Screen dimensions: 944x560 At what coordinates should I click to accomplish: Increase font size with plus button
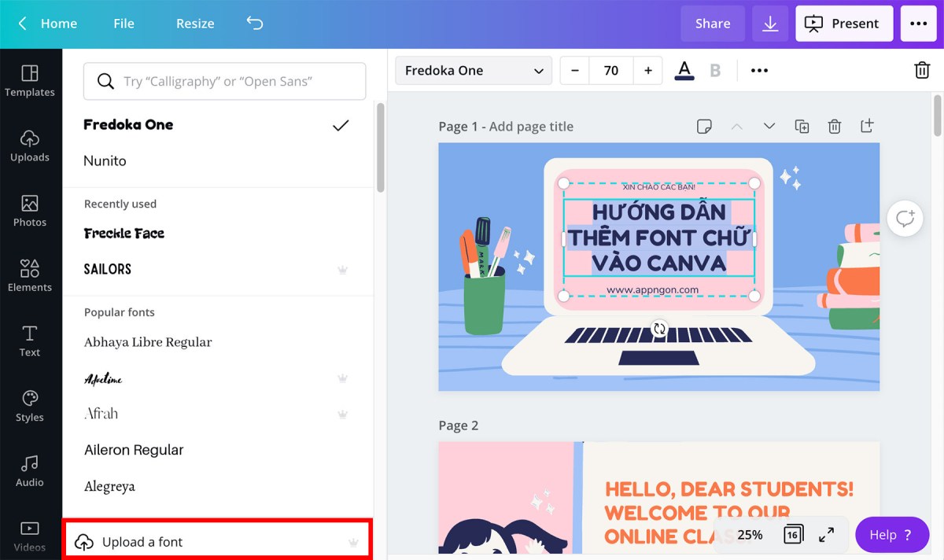click(x=647, y=71)
